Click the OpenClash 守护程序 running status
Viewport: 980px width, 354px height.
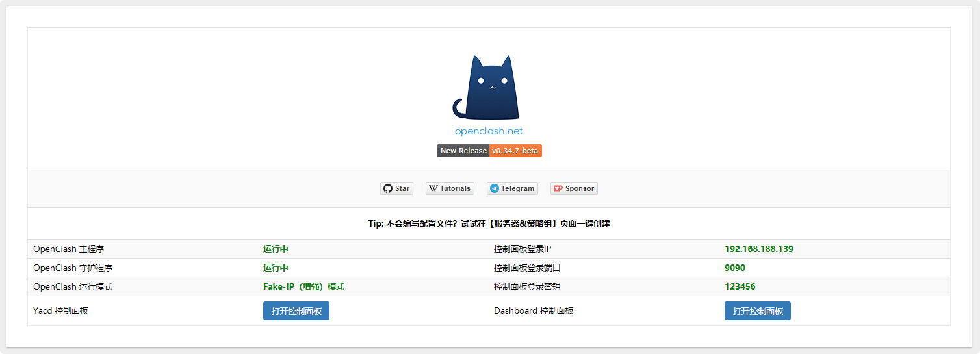click(276, 268)
